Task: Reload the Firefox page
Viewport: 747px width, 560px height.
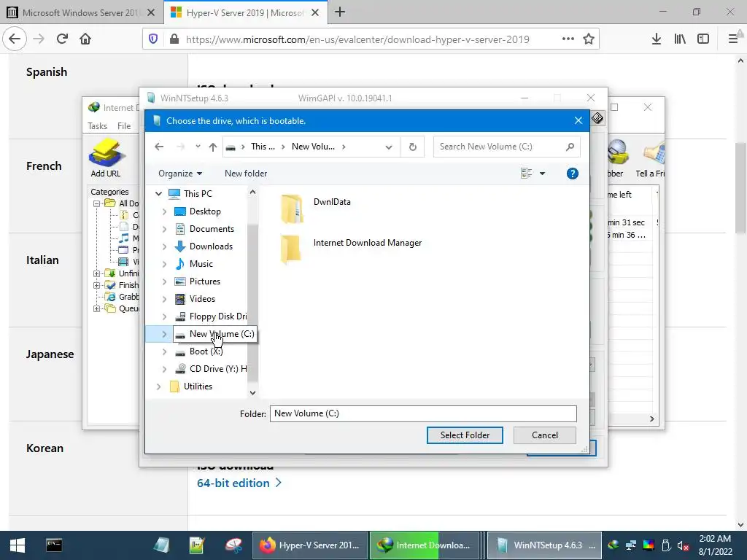Action: pos(62,39)
